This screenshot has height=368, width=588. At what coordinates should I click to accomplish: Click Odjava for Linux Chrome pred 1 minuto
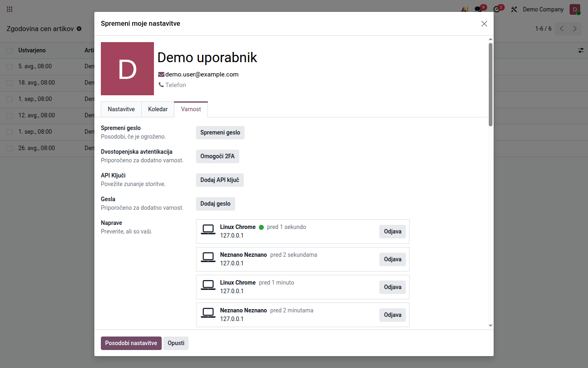pos(392,287)
